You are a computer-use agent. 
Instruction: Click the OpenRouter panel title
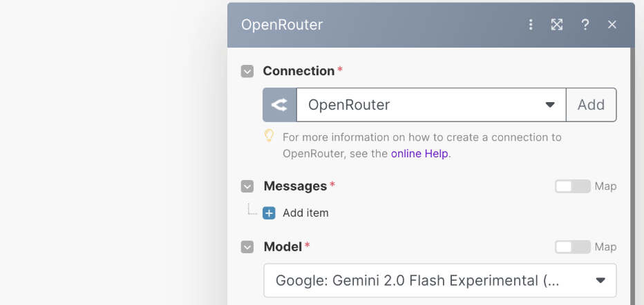tap(282, 25)
